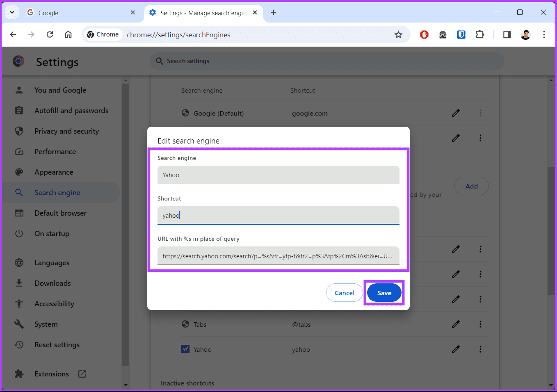Click the sidebar scrollbar down arrow

coord(126,385)
